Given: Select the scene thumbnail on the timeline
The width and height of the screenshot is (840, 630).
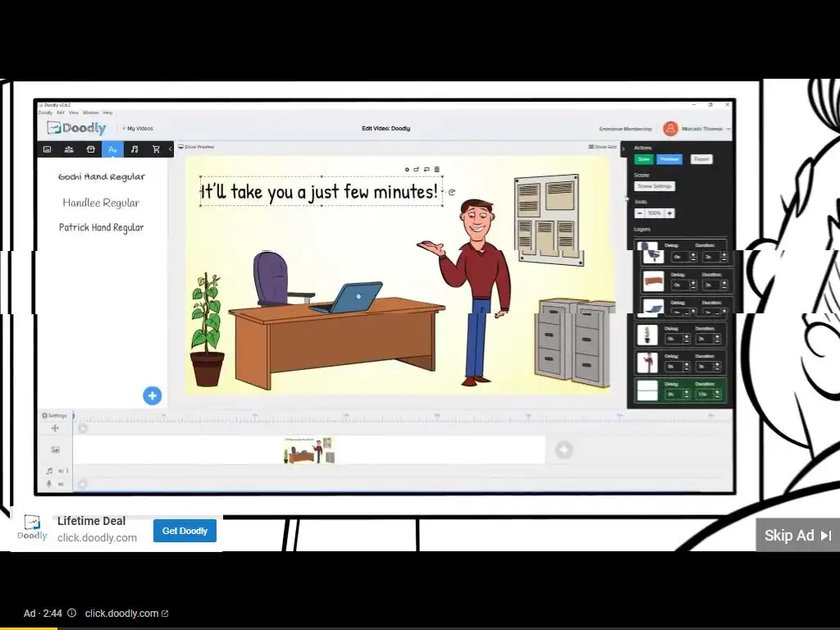Looking at the screenshot, I should coord(309,450).
